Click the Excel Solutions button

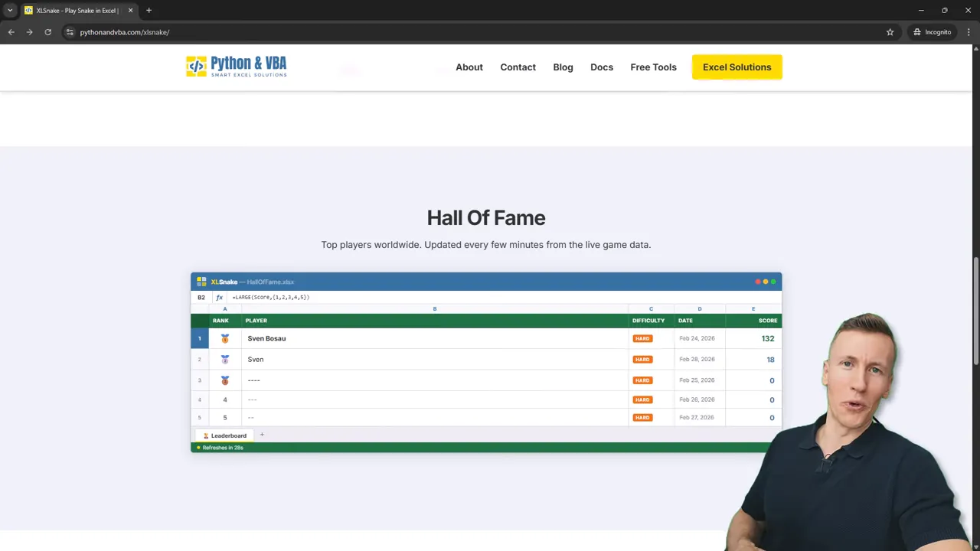(x=737, y=67)
